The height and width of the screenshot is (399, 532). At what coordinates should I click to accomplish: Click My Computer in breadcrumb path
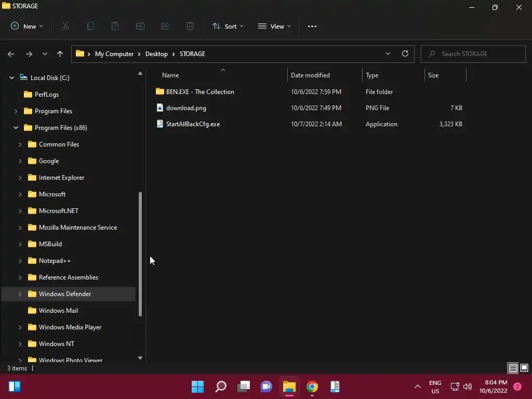click(114, 54)
